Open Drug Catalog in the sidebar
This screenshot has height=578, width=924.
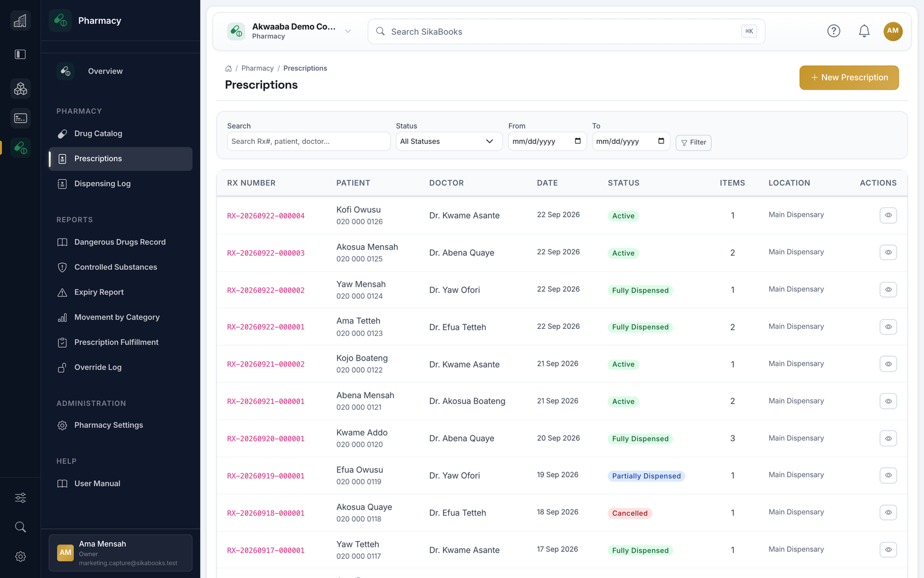point(121,134)
